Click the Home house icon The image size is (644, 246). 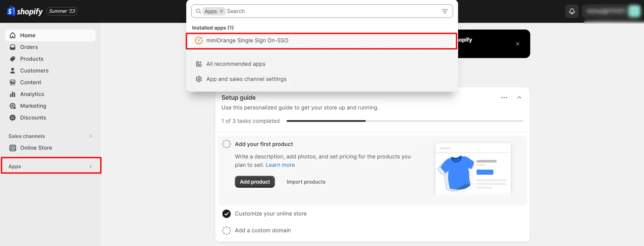click(x=13, y=35)
